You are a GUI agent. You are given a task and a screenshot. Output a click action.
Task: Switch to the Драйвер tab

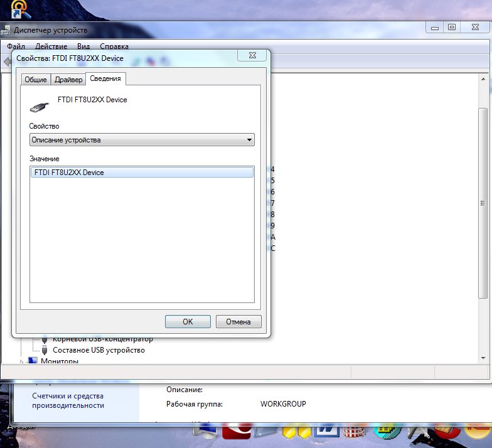[68, 80]
